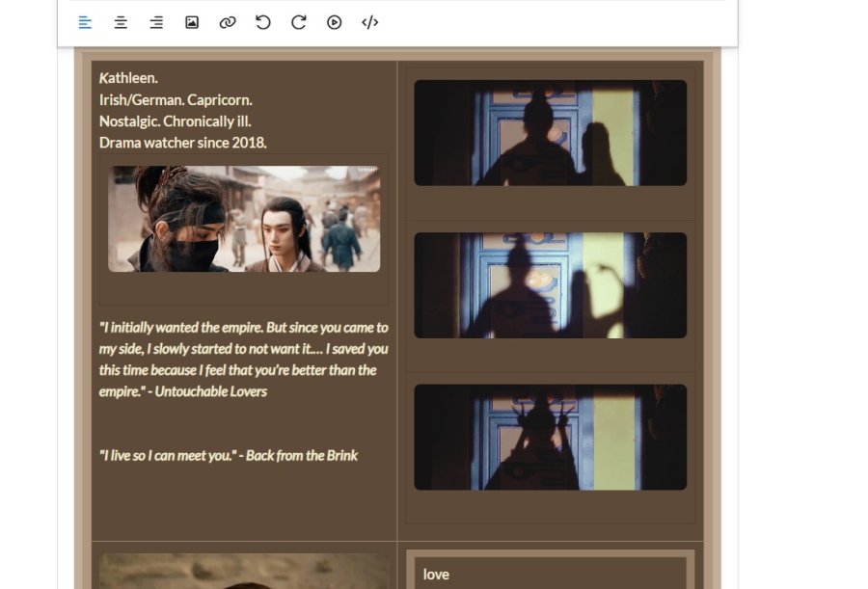Insert a hyperlink using the link icon
The height and width of the screenshot is (589, 868).
click(228, 22)
